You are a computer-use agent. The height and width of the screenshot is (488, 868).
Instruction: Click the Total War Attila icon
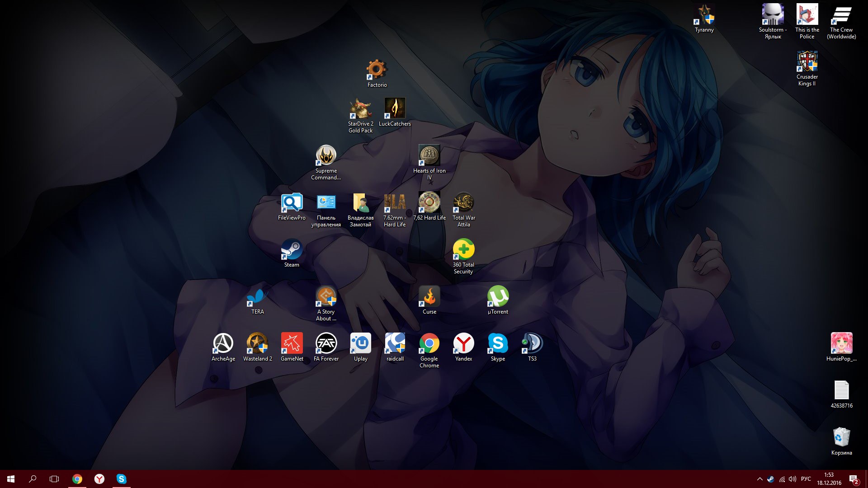[463, 203]
